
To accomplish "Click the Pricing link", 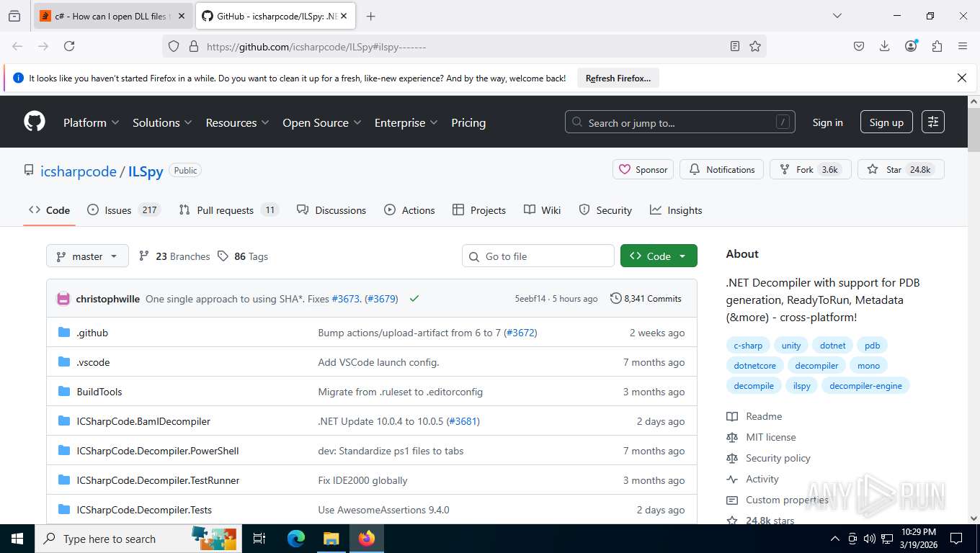I will 468,122.
